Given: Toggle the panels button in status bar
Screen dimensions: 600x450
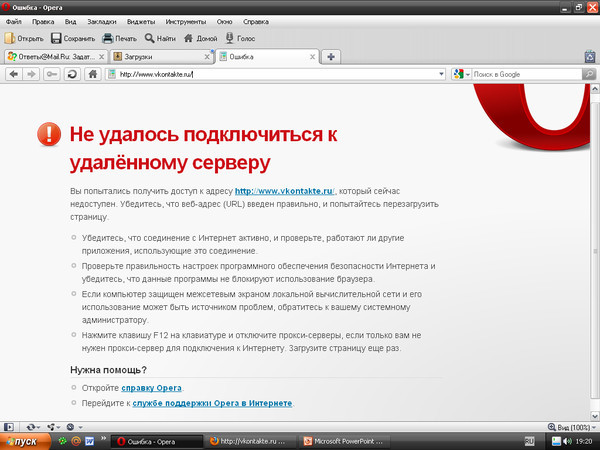Looking at the screenshot, I should [9, 427].
